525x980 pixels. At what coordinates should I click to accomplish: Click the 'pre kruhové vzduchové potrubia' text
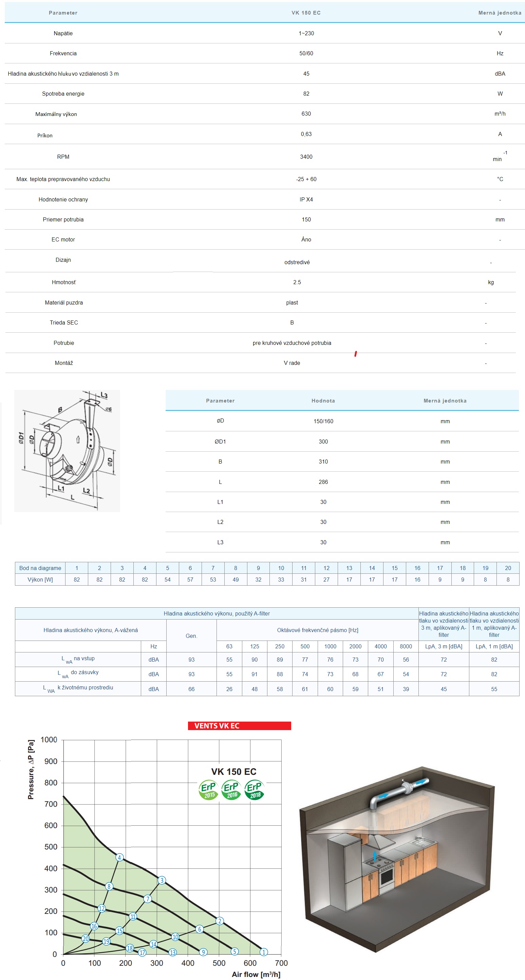click(292, 343)
